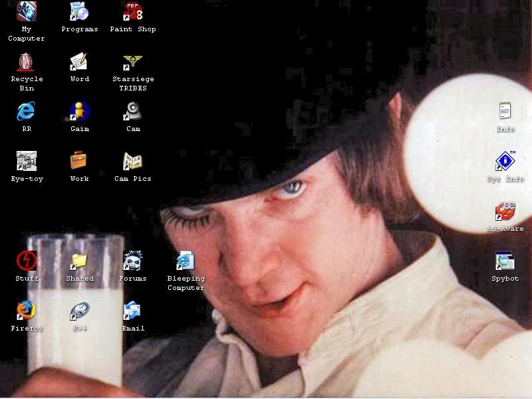Open the Cam webcam shortcut
Image resolution: width=532 pixels, height=399 pixels.
click(133, 111)
